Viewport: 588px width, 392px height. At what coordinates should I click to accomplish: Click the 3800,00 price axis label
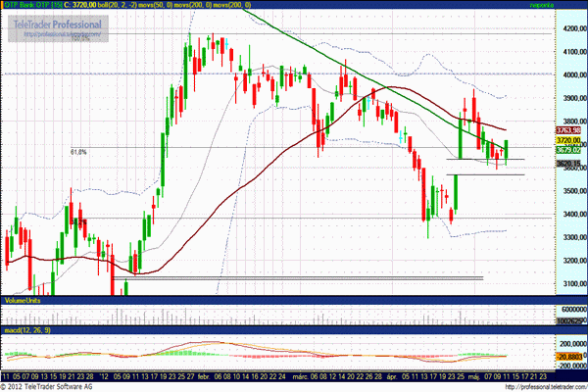pyautogui.click(x=574, y=122)
